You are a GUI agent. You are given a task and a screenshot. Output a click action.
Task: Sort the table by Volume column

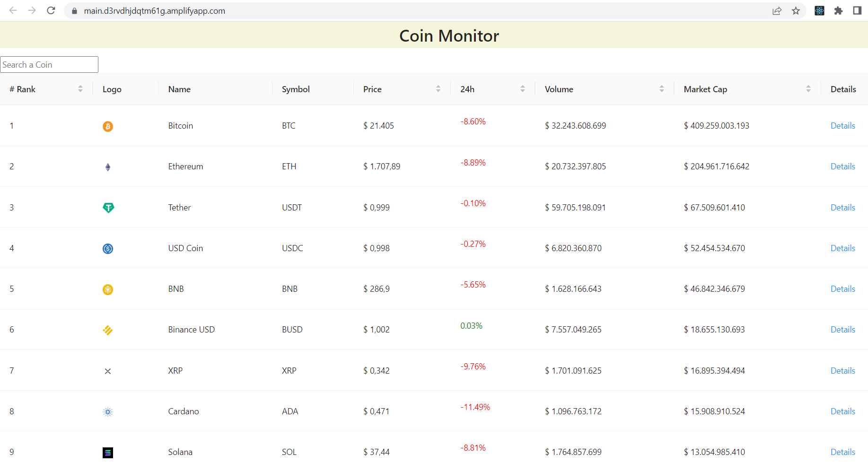tap(661, 88)
